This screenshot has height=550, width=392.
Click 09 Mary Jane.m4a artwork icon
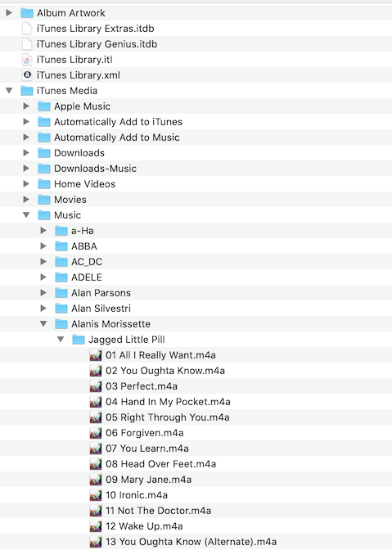coord(96,480)
